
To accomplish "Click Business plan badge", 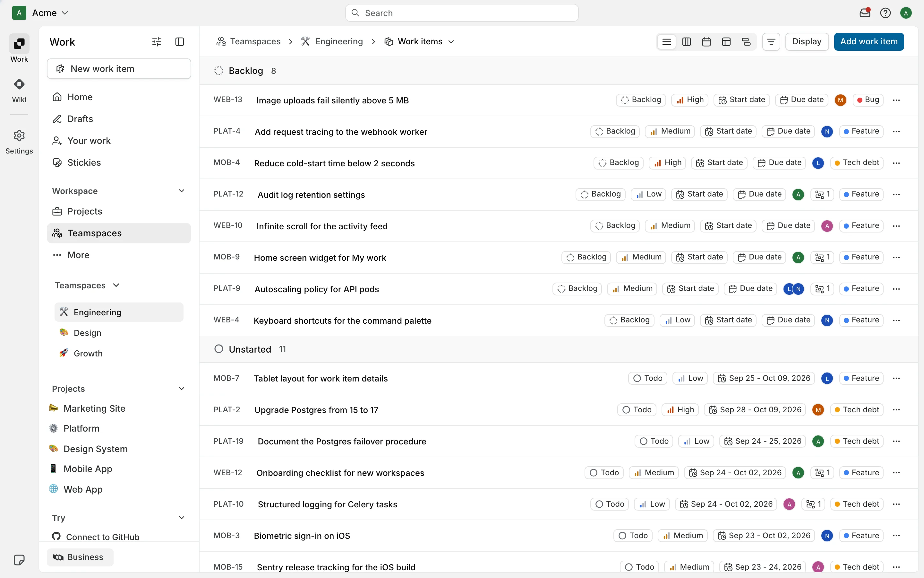I will (80, 557).
